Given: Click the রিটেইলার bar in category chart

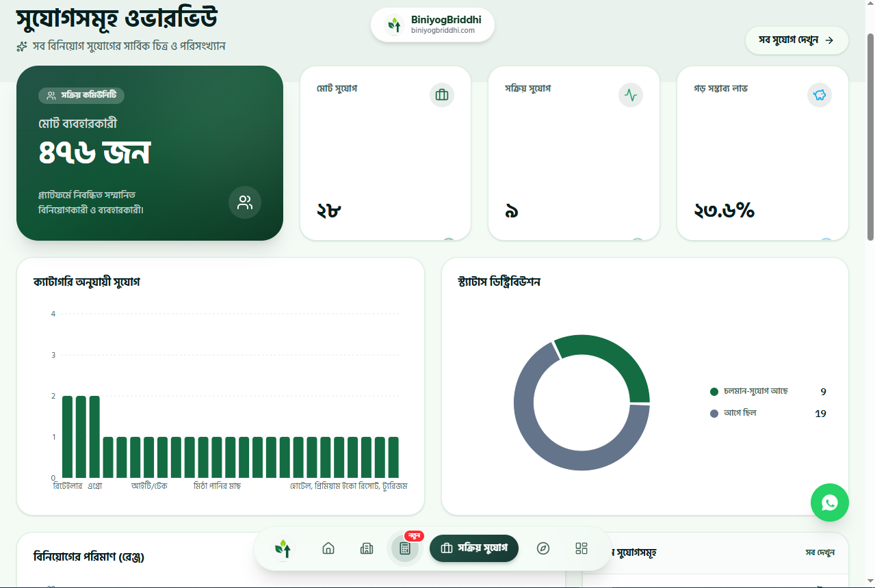Looking at the screenshot, I should (67, 436).
